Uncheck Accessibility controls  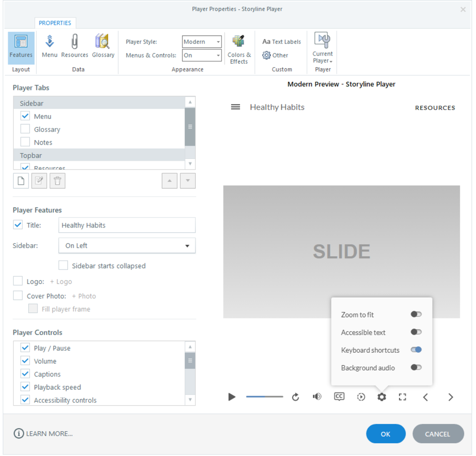pyautogui.click(x=25, y=400)
